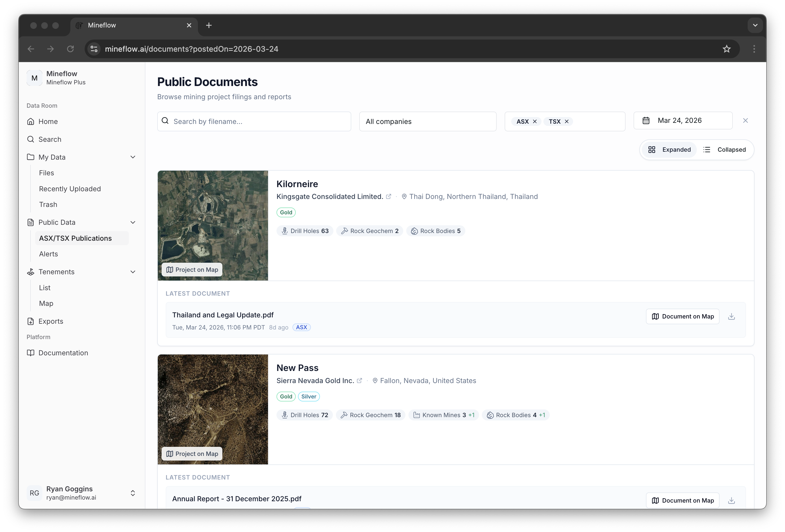Bookmark this page with star icon
Viewport: 785px width, 532px height.
point(726,49)
